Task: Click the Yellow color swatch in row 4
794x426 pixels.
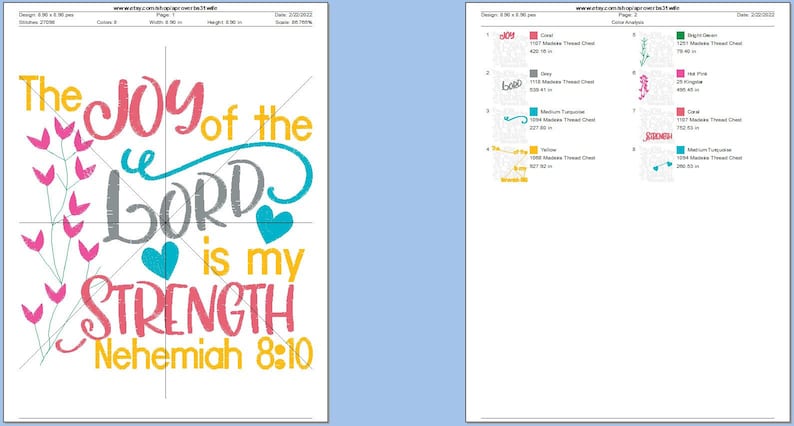Action: (533, 150)
